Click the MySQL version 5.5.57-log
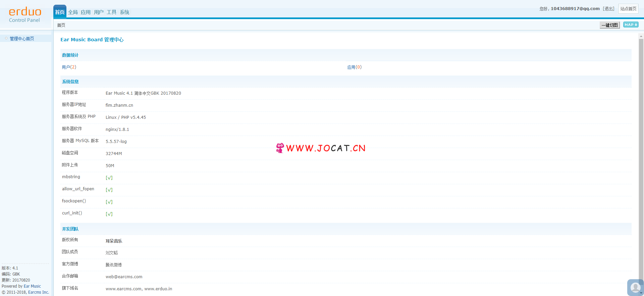Viewport: 644px width, 296px height. (x=116, y=142)
